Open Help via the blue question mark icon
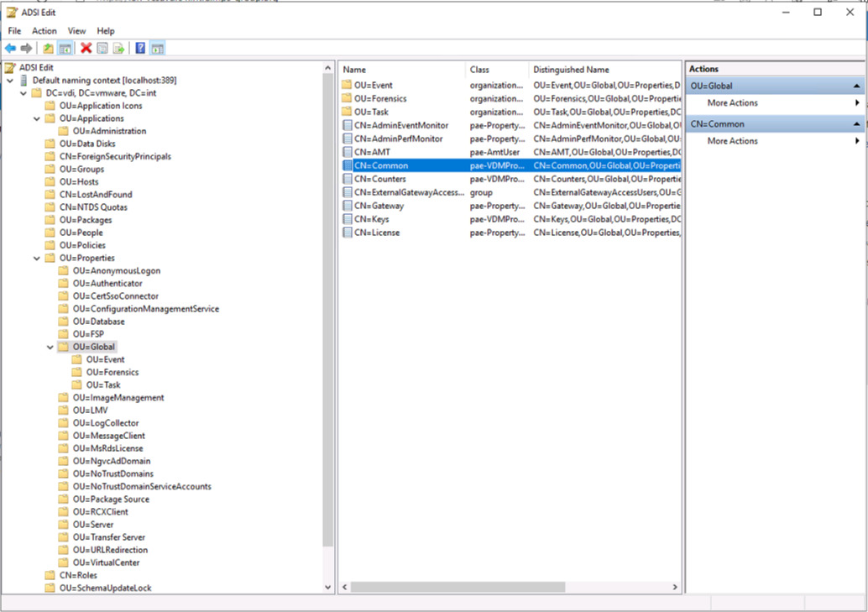 pyautogui.click(x=139, y=48)
